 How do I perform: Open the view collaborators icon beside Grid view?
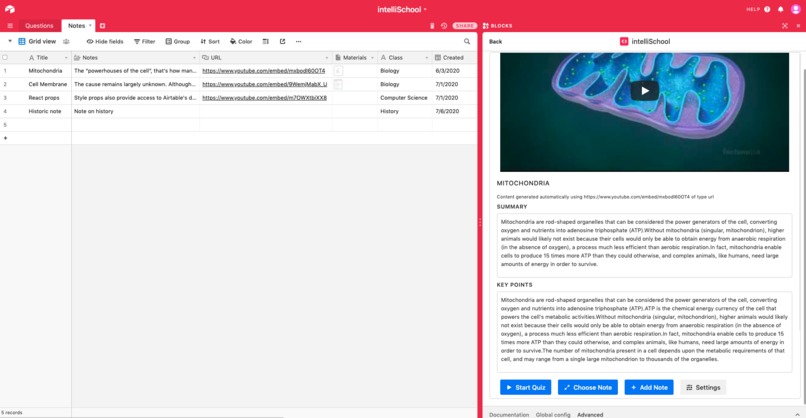click(x=66, y=42)
